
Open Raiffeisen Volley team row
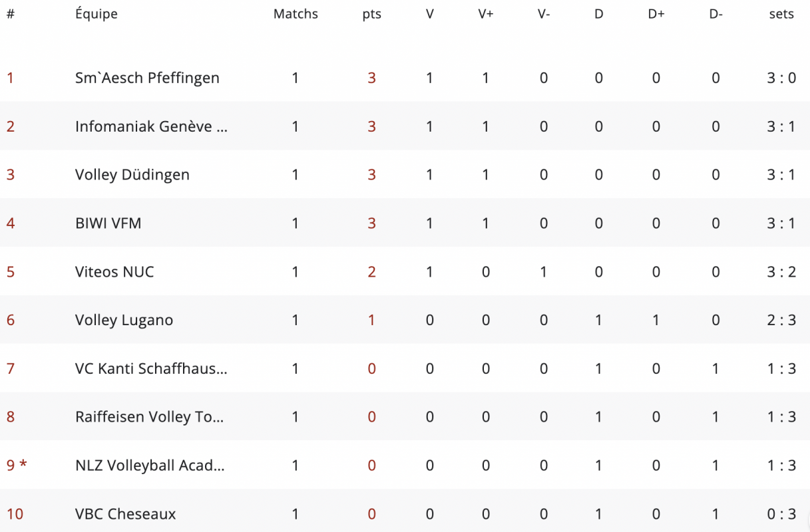149,417
